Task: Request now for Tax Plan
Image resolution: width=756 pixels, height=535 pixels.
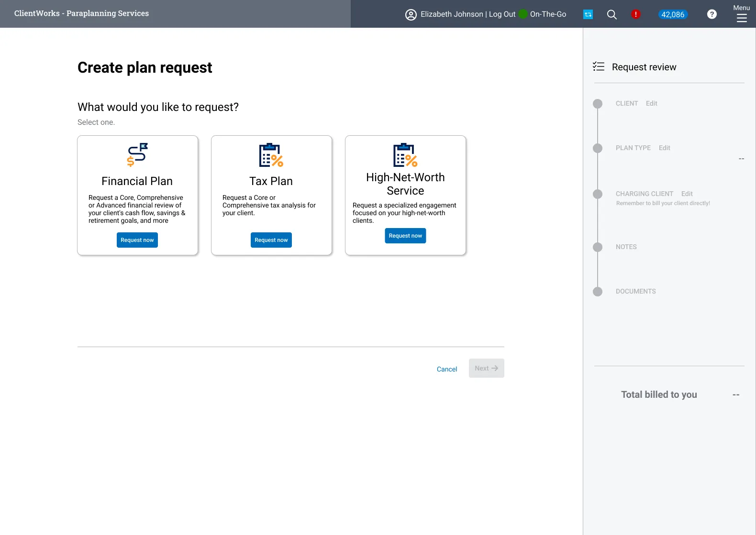Action: 271,240
